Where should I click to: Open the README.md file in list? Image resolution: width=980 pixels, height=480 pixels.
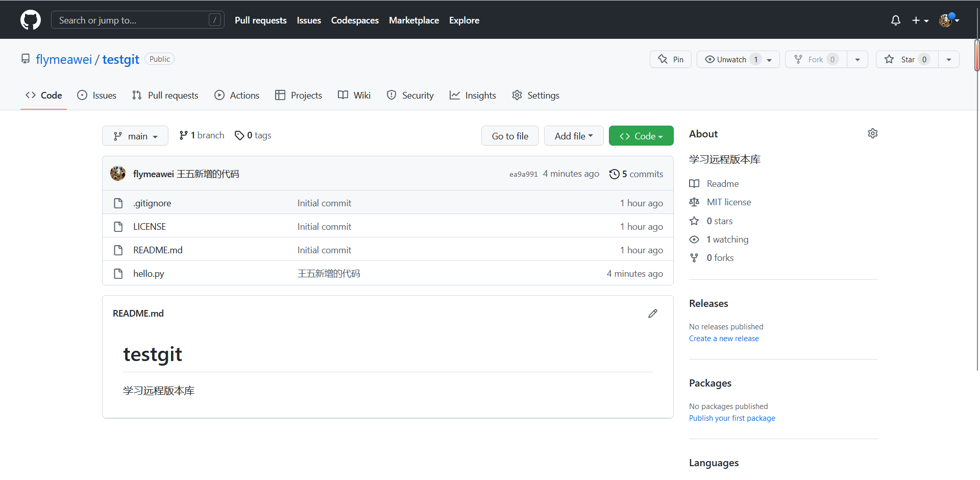pos(158,250)
